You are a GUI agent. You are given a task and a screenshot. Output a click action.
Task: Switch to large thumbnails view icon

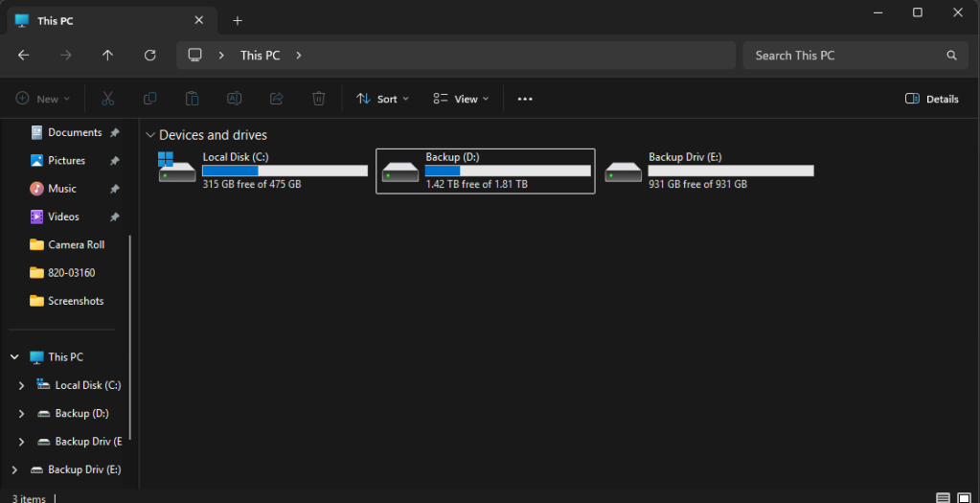pyautogui.click(x=964, y=498)
